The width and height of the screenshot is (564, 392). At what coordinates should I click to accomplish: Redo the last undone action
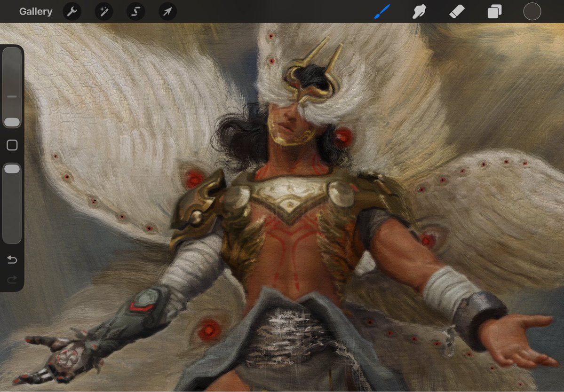[12, 279]
